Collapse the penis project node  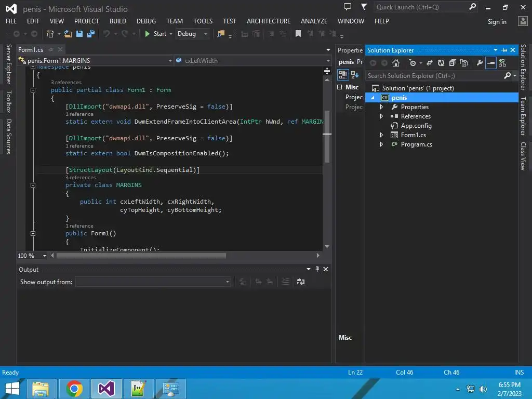[x=373, y=98]
